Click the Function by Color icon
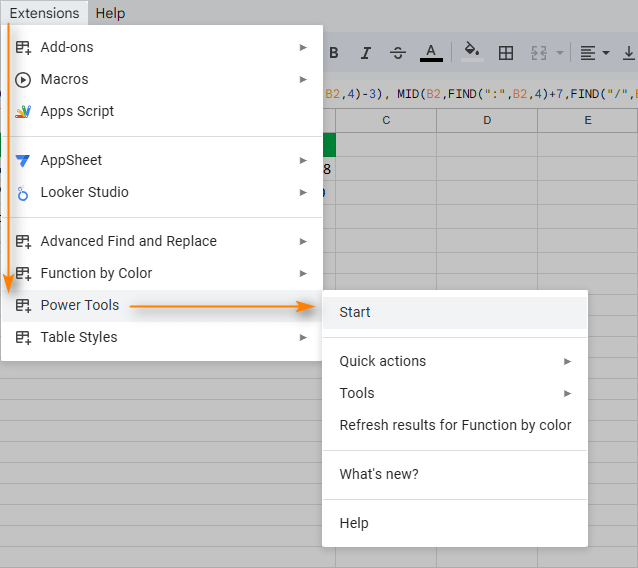 point(23,273)
